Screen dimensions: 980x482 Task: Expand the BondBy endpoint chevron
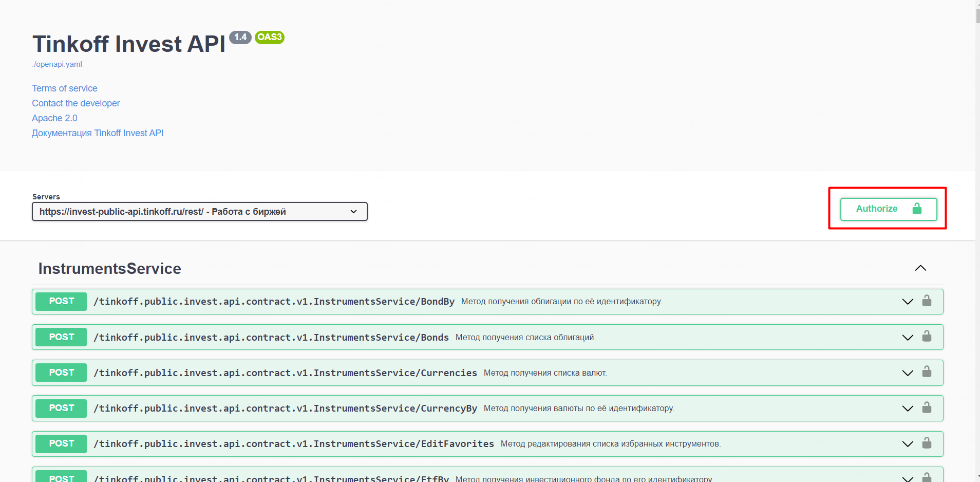coord(908,302)
